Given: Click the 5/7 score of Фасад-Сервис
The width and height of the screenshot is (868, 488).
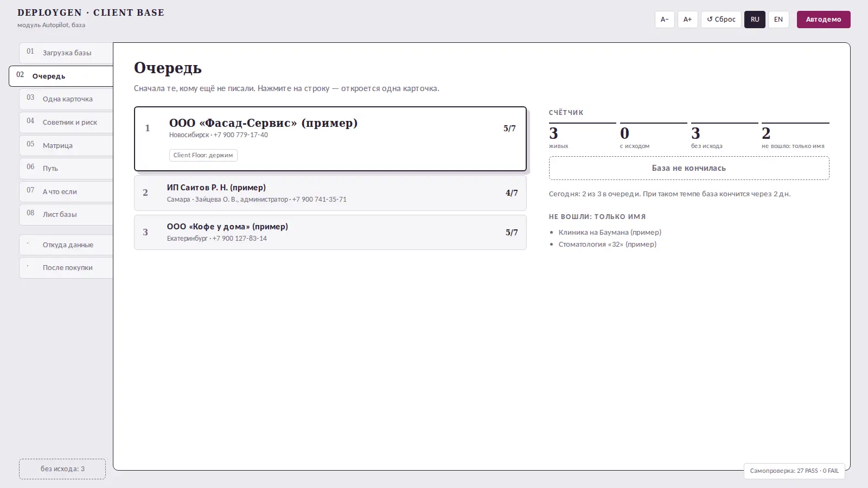Looking at the screenshot, I should click(509, 129).
